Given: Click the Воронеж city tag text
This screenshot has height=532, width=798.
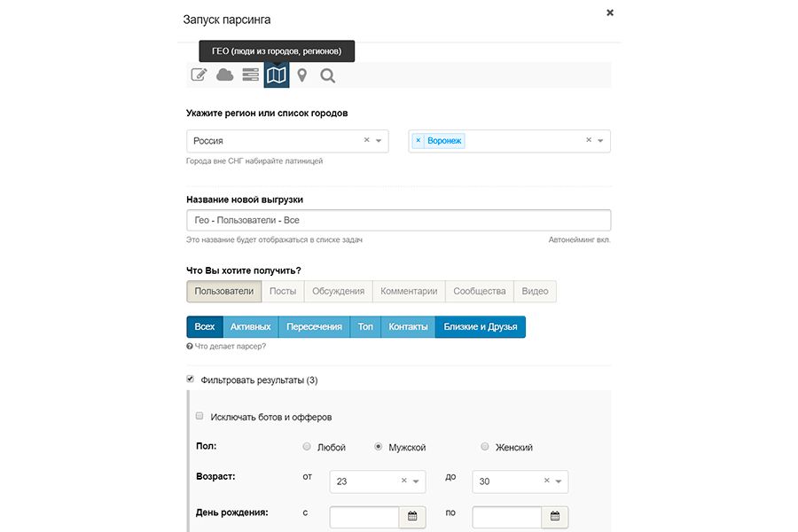Looking at the screenshot, I should (444, 140).
